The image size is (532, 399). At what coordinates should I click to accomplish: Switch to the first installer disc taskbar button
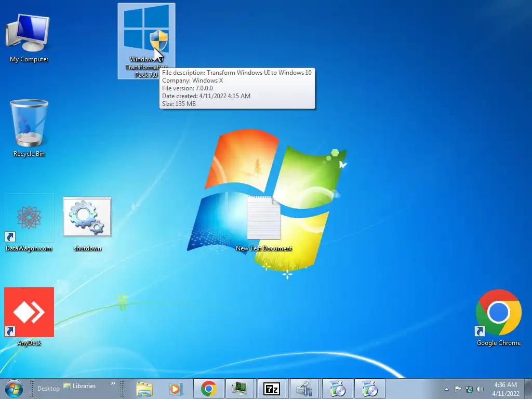coord(337,389)
